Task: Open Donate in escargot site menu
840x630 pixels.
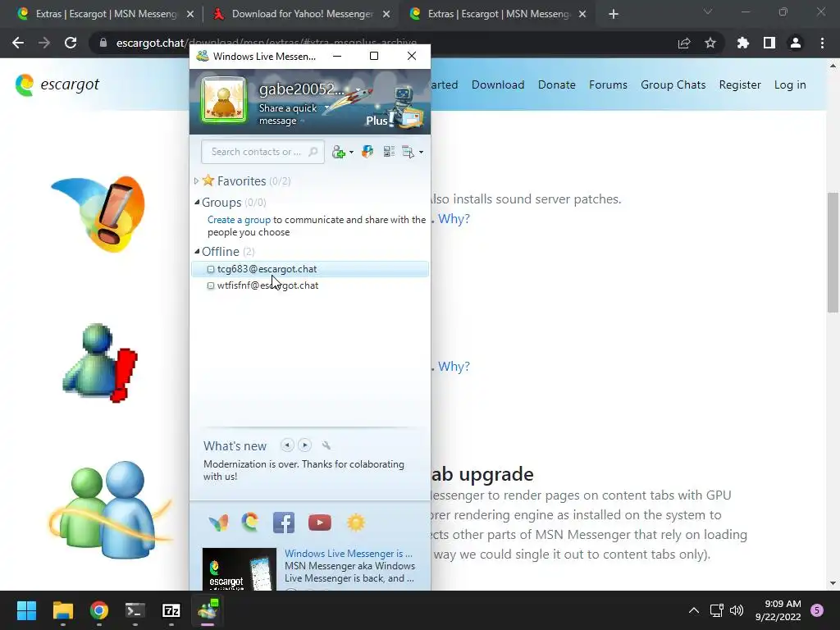Action: (x=557, y=84)
